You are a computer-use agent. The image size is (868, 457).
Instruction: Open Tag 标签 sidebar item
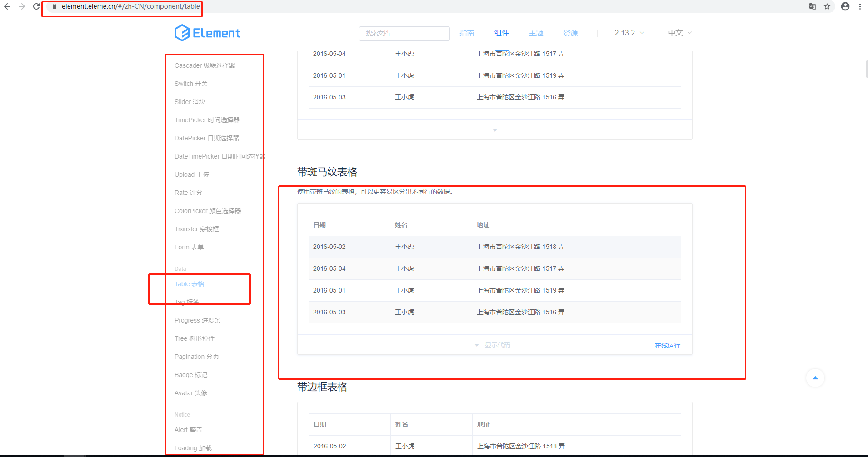187,302
